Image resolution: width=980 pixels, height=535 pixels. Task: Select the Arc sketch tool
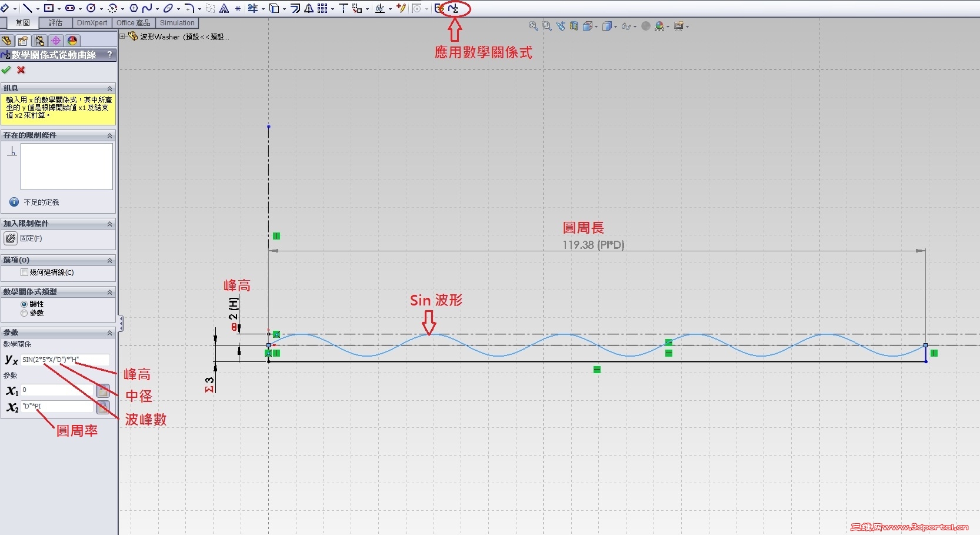pyautogui.click(x=112, y=8)
